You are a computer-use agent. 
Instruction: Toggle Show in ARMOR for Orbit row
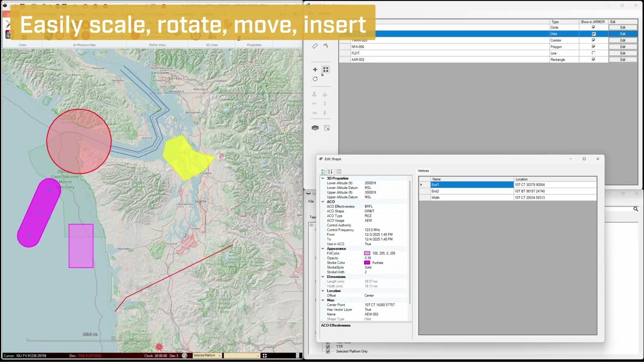(593, 34)
